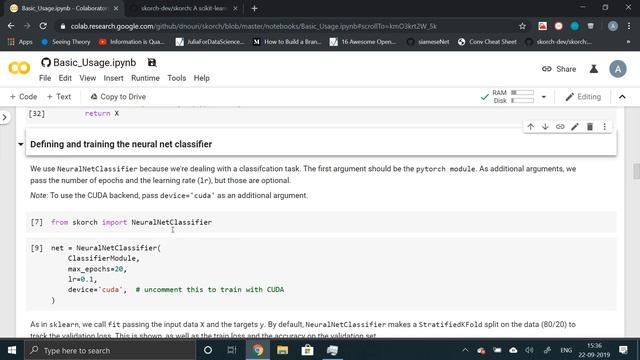Screen dimensions: 640x360
Task: Open Cortana circle in taskbar
Action: click(x=208, y=350)
